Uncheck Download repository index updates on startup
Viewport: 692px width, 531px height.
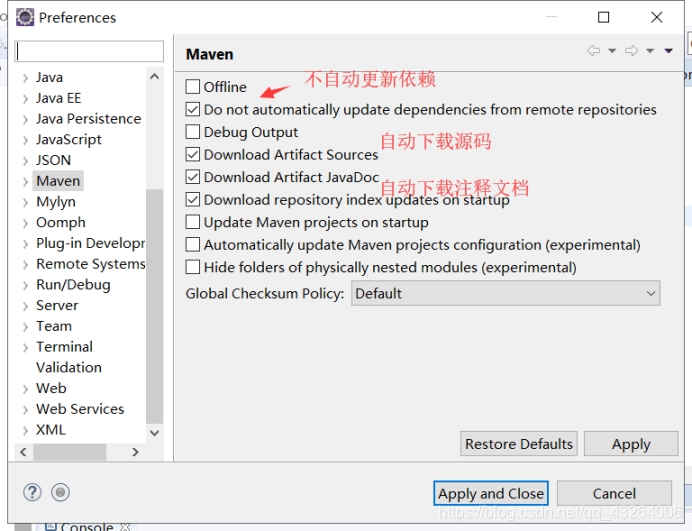click(x=193, y=199)
